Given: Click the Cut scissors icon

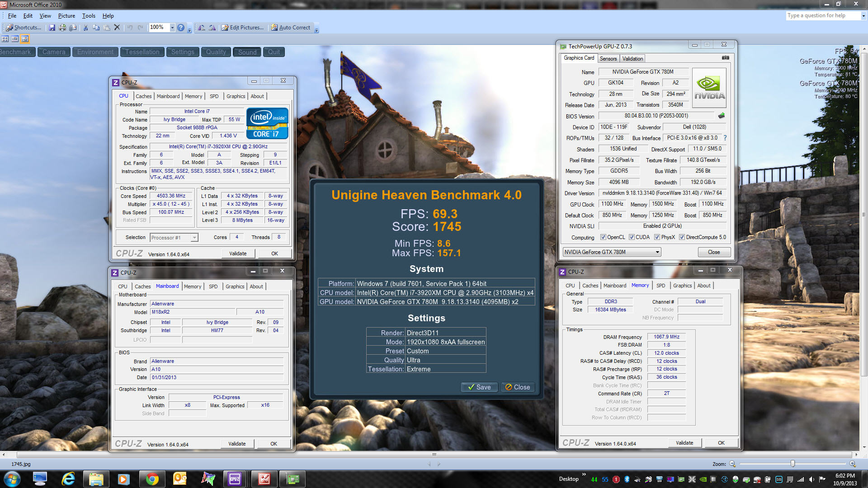Looking at the screenshot, I should [85, 28].
